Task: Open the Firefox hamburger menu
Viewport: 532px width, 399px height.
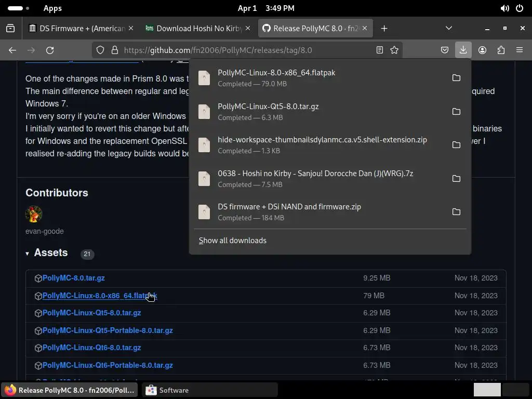Action: 520,50
